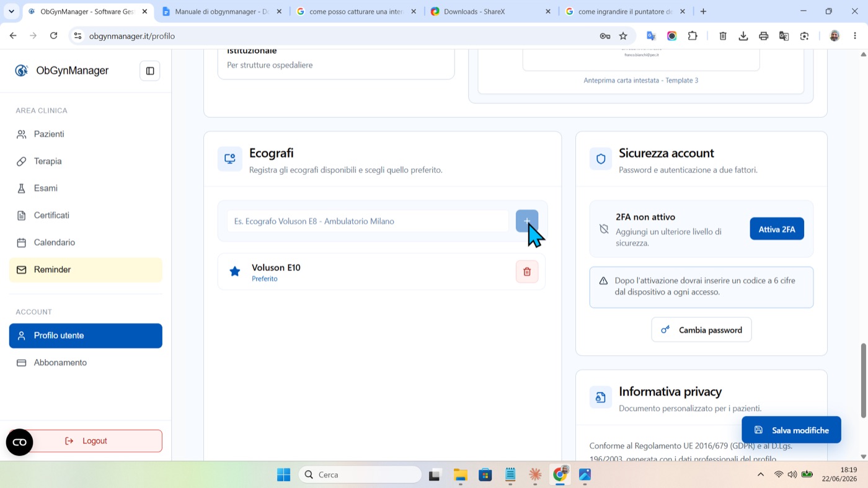Click the Ecografi section monitor icon
Screen dimensions: 868x488
(x=230, y=159)
